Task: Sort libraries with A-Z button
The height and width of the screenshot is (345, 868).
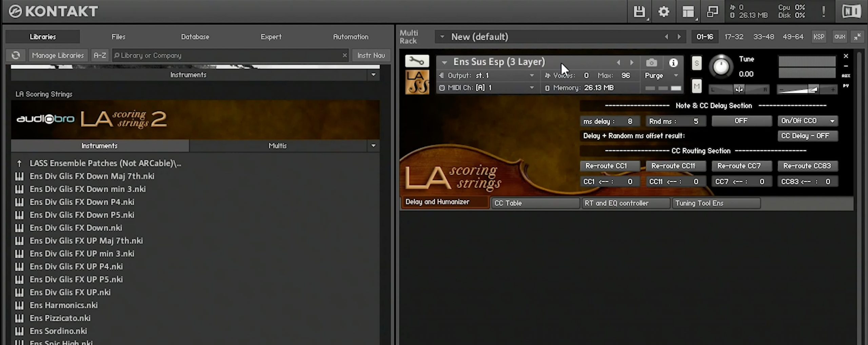Action: 100,55
